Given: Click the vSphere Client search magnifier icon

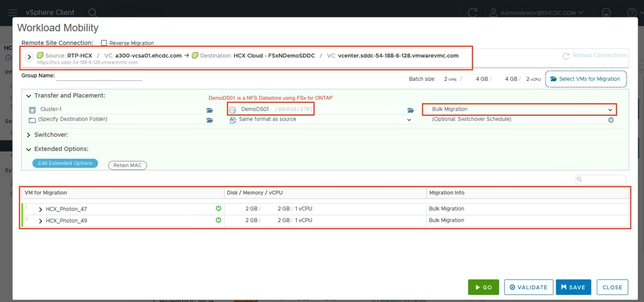Looking at the screenshot, I should coord(92,13).
